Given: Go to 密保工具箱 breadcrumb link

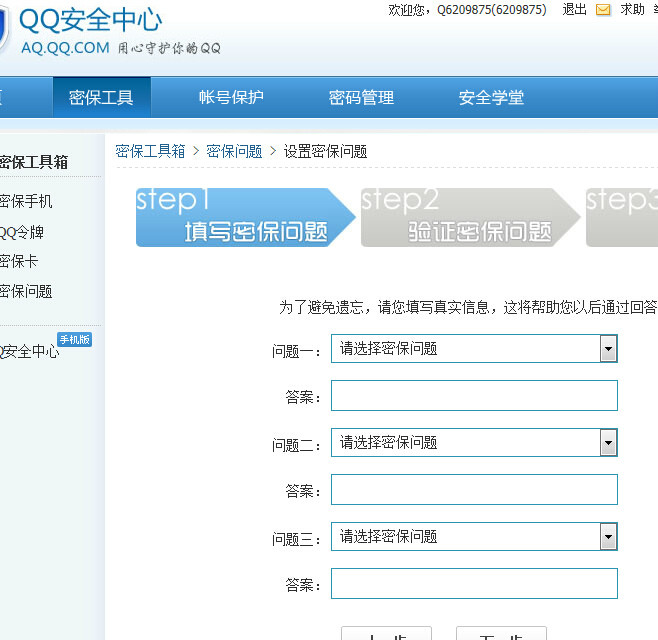Looking at the screenshot, I should coord(150,151).
